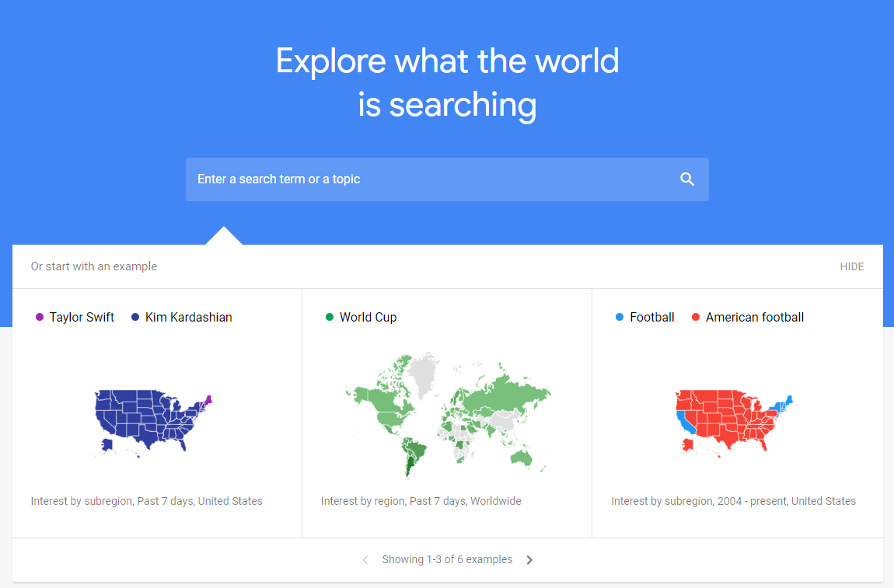
Task: Open the Football vs American football US map
Action: click(x=735, y=423)
